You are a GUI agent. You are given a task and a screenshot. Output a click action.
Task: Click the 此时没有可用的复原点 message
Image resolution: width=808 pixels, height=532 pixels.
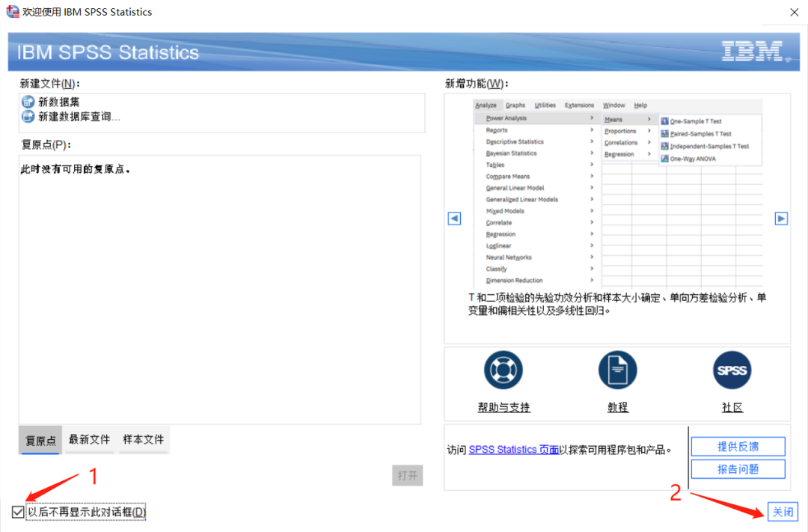76,169
